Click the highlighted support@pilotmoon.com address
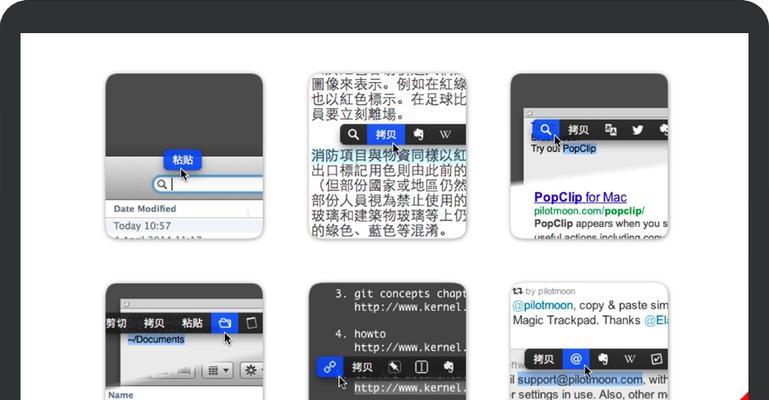The height and width of the screenshot is (400, 769). pos(580,379)
